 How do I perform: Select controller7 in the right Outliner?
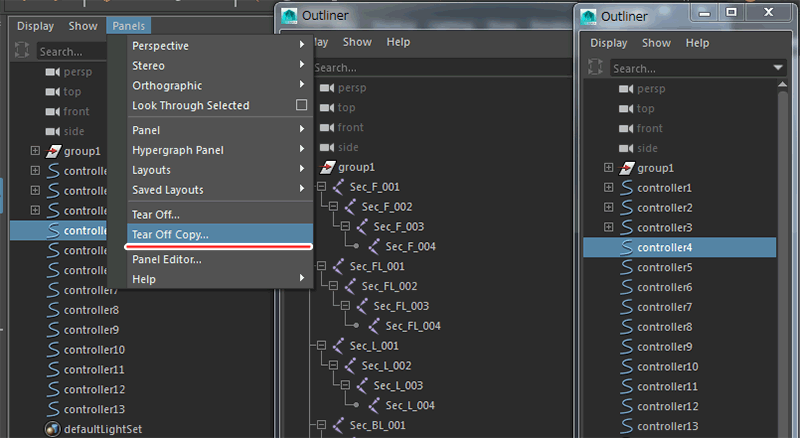[664, 307]
